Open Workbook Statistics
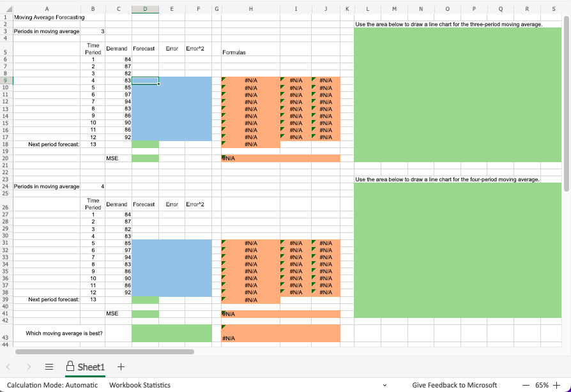This screenshot has height=392, width=571. click(140, 385)
